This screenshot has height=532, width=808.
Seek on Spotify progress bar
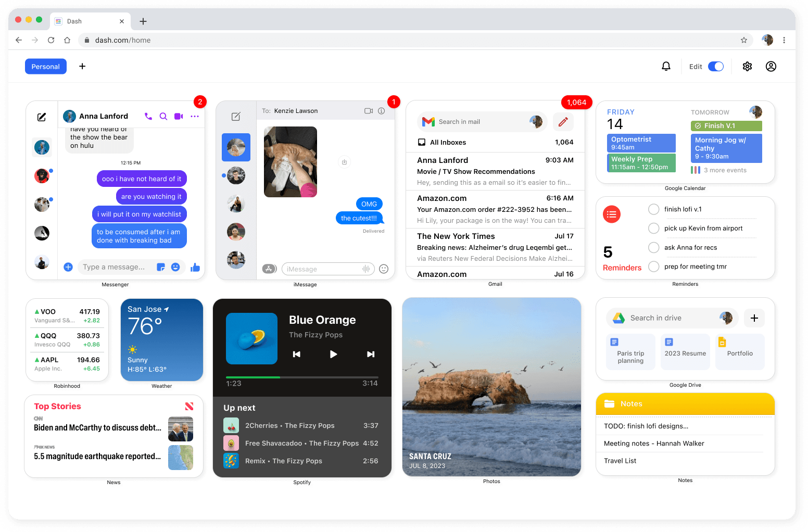pos(302,377)
